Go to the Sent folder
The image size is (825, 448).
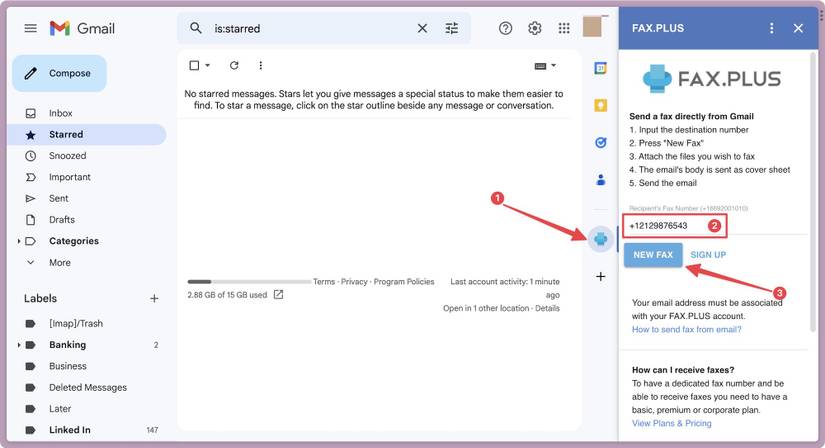pos(58,198)
